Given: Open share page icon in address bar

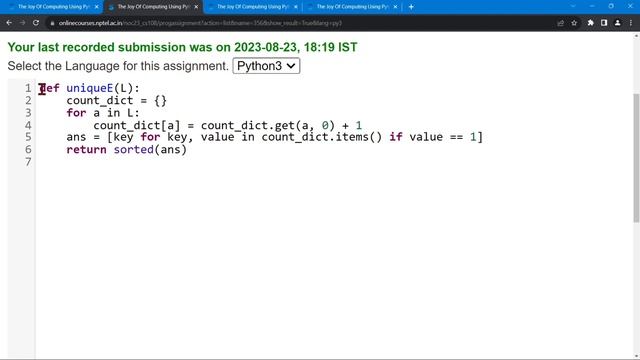Looking at the screenshot, I should coord(561,23).
